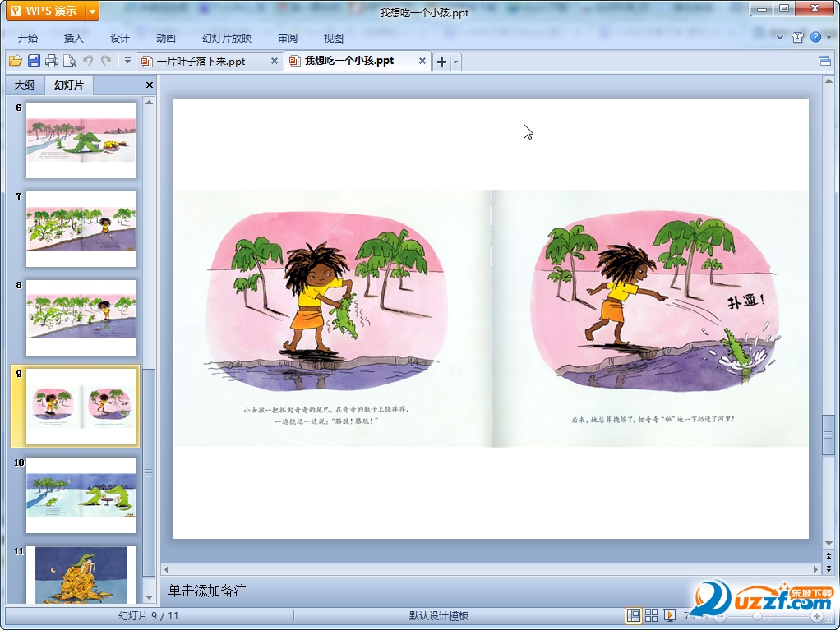Viewport: 840px width, 630px height.
Task: Open the WPS 演示 application menu
Action: (45, 11)
